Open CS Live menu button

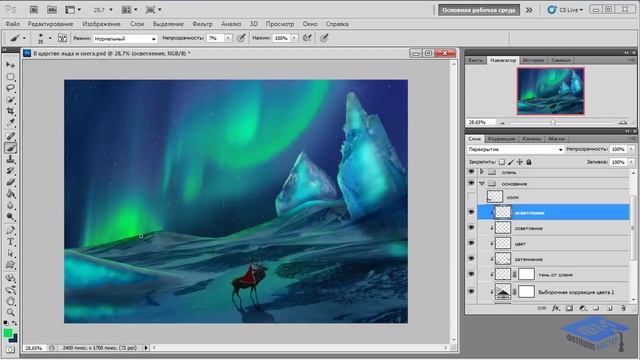point(565,10)
